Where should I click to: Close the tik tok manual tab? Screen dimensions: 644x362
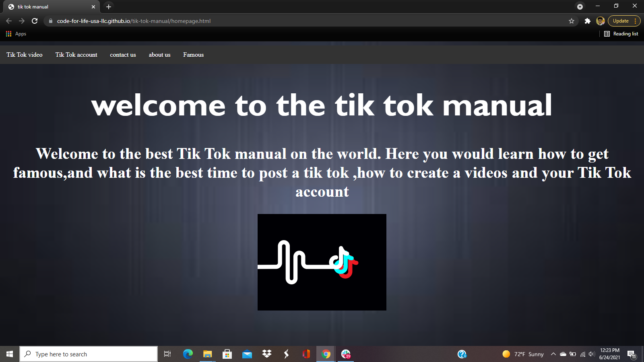[x=93, y=7]
